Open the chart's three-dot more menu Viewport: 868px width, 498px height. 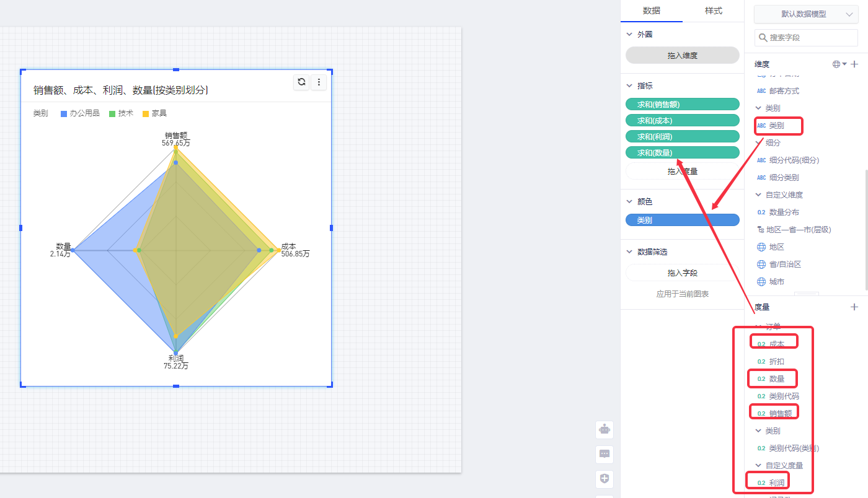point(319,82)
